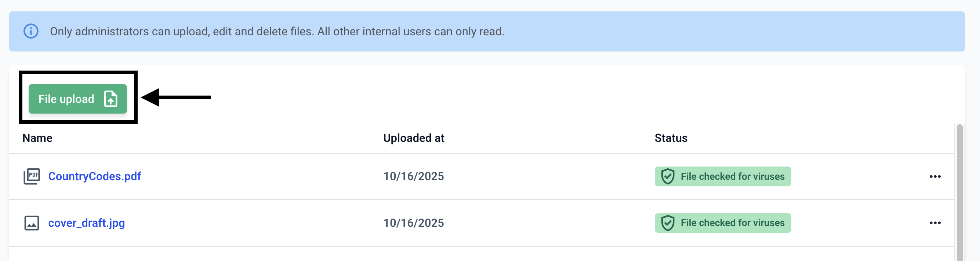This screenshot has height=261, width=980.
Task: Click the upload date of CountryCodes.pdf
Action: (414, 176)
